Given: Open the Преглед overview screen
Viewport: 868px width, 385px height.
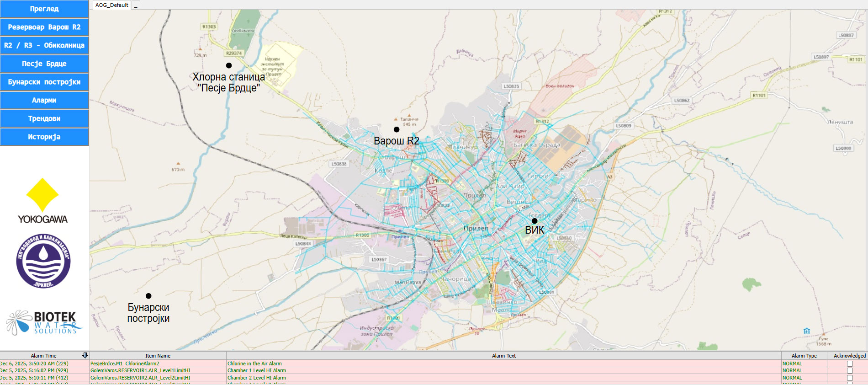Looking at the screenshot, I should [44, 9].
